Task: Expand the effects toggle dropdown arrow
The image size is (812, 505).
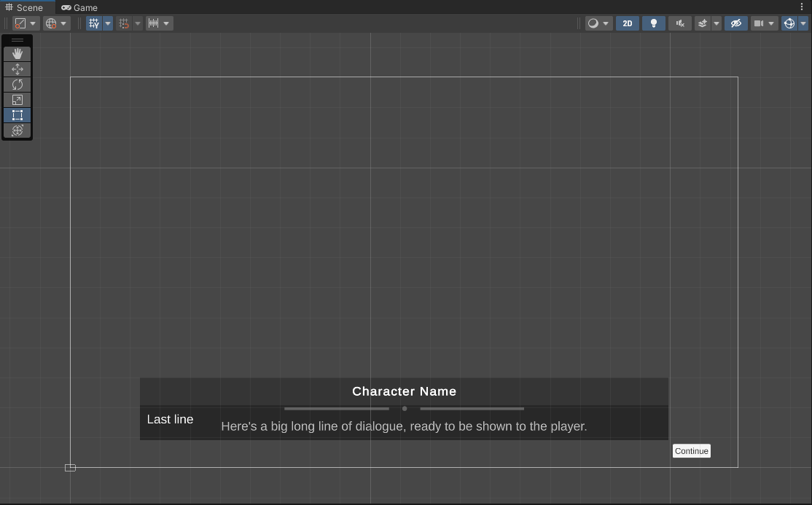Action: pos(717,23)
